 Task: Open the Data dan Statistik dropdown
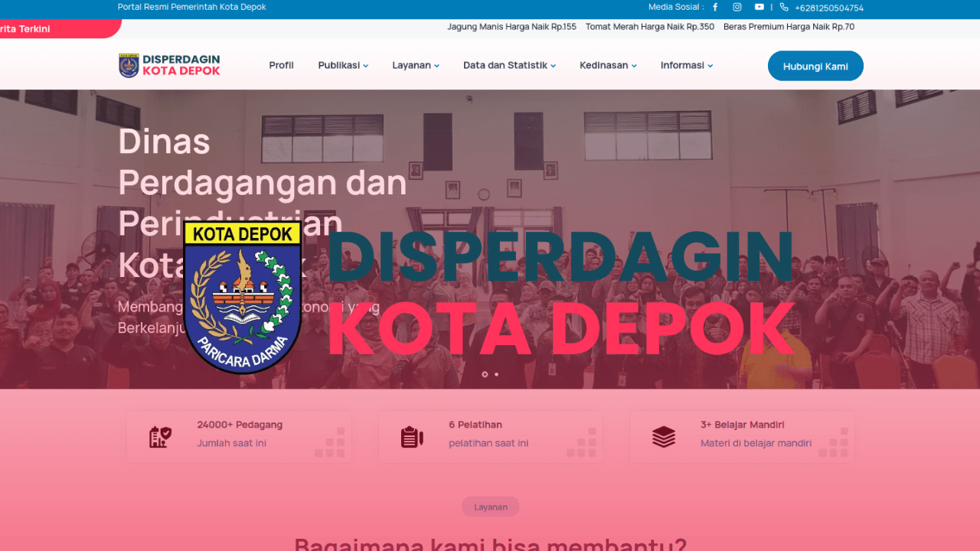tap(509, 65)
